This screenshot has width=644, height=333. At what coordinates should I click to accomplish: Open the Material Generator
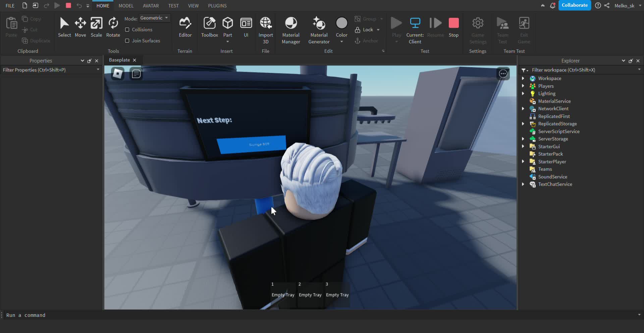pyautogui.click(x=319, y=30)
